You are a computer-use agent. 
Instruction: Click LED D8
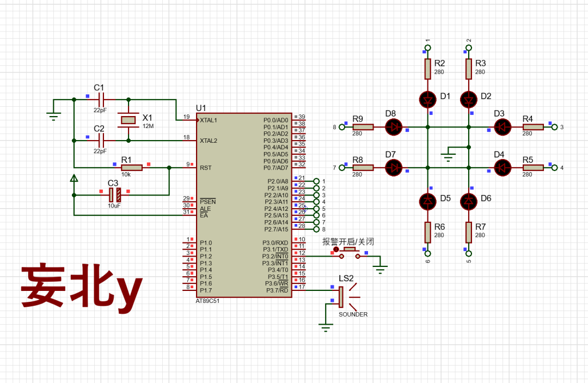394,127
